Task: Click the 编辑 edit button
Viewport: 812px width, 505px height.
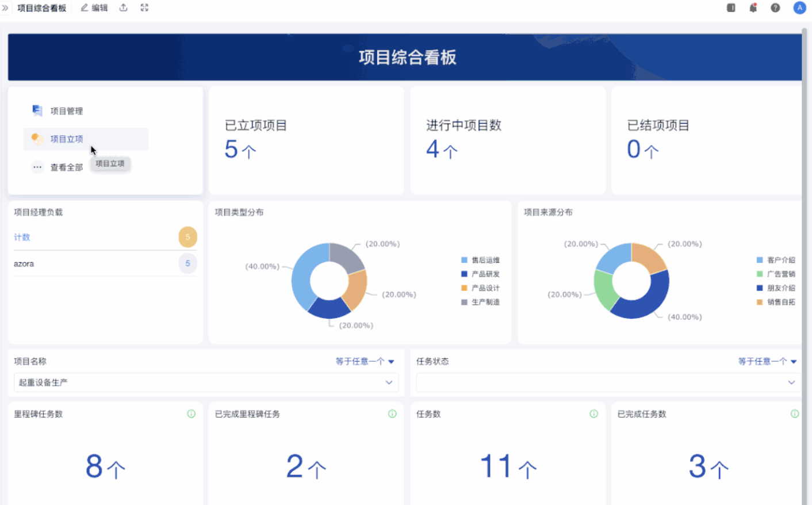Action: click(x=94, y=8)
